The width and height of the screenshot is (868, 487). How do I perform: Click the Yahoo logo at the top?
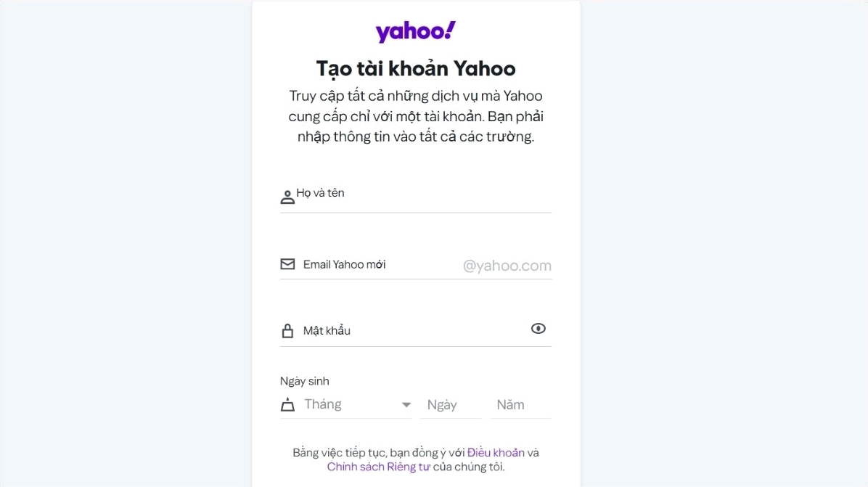[x=414, y=31]
